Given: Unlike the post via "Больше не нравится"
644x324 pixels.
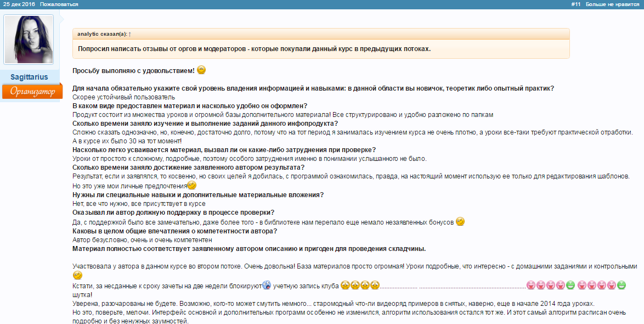Looking at the screenshot, I should [x=612, y=4].
